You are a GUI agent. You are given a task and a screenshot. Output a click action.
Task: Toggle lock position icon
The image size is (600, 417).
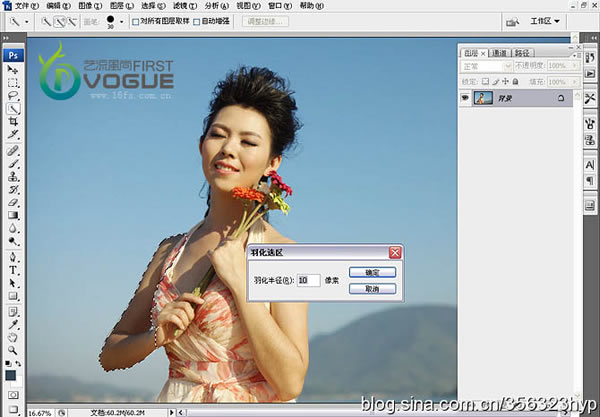(x=505, y=81)
